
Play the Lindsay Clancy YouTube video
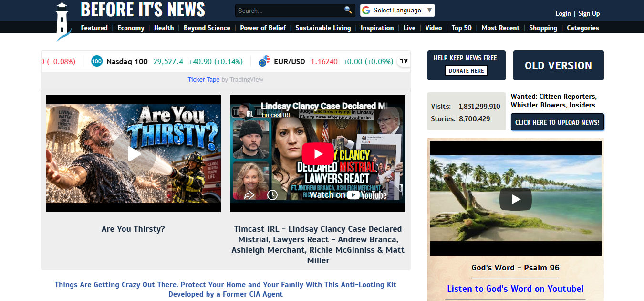[x=318, y=154]
